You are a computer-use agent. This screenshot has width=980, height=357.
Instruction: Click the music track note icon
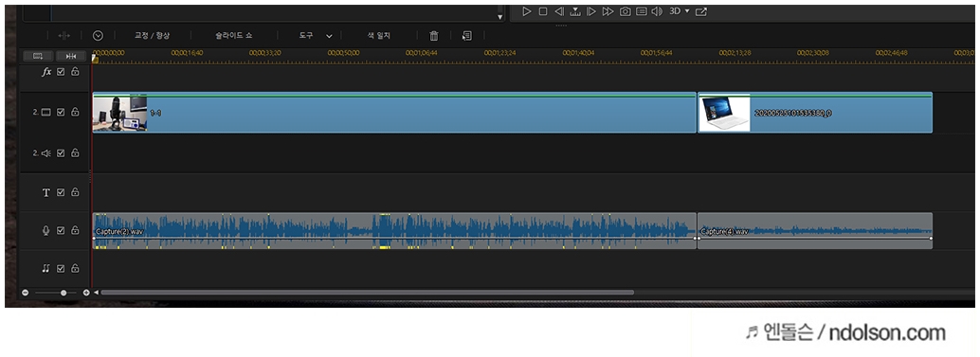click(x=45, y=268)
